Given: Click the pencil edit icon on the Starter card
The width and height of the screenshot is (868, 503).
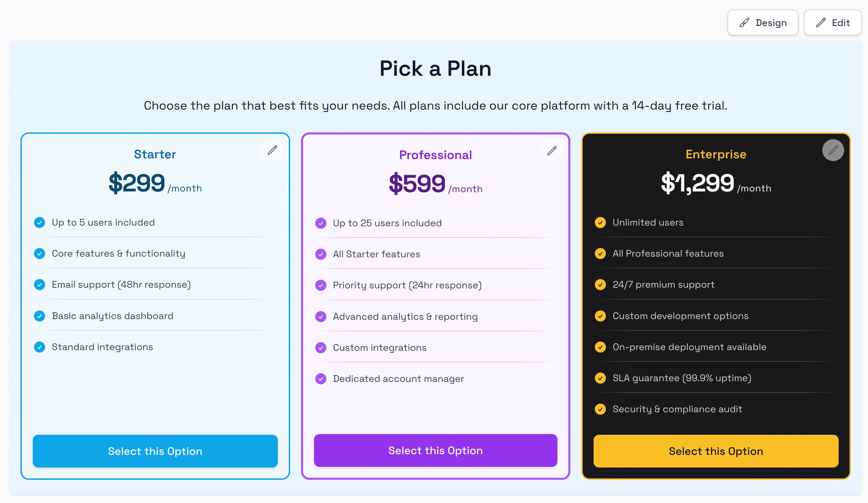Looking at the screenshot, I should 272,150.
